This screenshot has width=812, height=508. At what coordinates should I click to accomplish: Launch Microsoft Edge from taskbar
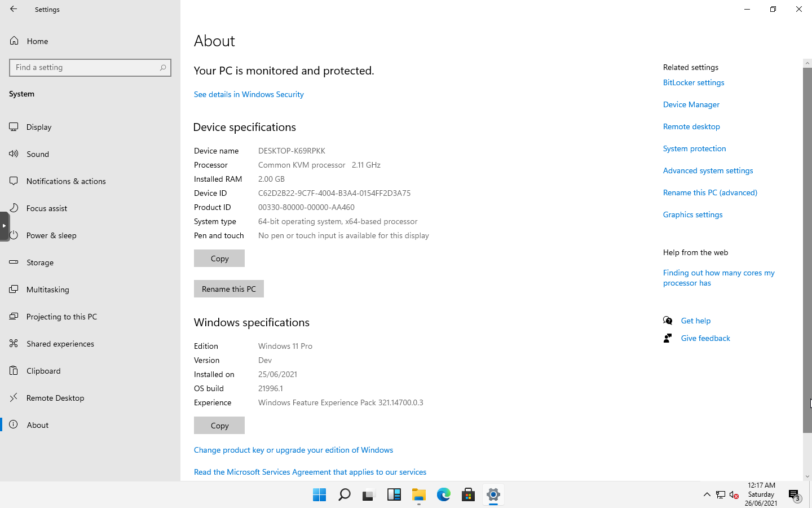point(443,495)
